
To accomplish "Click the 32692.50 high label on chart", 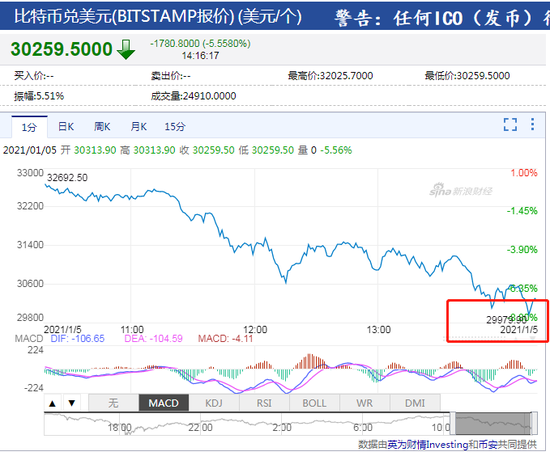I will 67,177.
